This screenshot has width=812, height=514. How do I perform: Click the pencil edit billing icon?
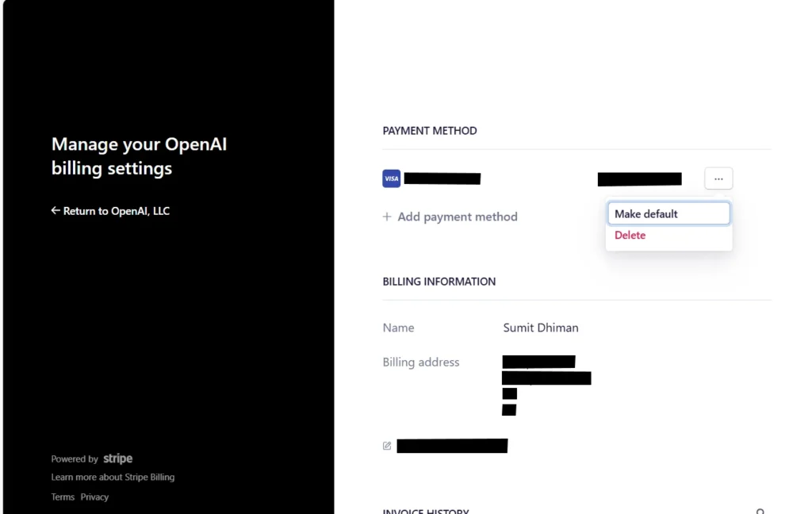click(x=387, y=446)
